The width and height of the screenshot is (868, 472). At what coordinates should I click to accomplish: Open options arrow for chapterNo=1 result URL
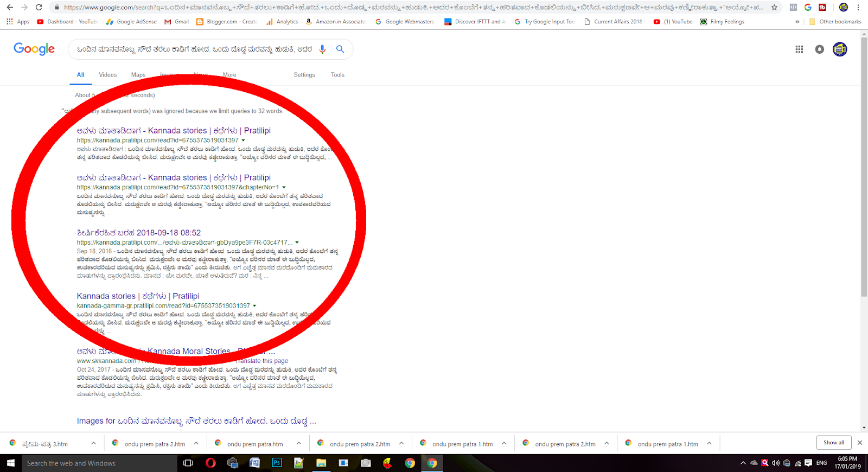(284, 188)
